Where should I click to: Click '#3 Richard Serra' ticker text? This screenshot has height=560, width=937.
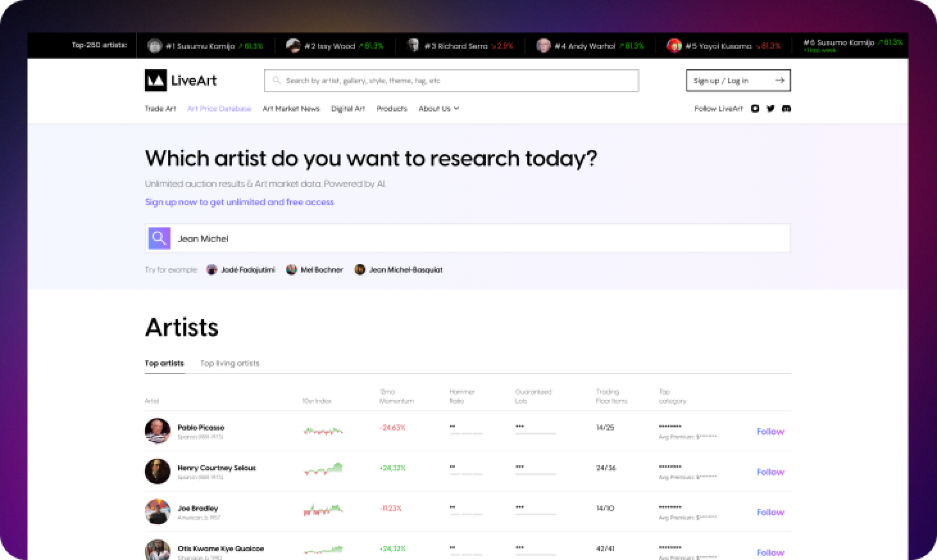tap(456, 46)
